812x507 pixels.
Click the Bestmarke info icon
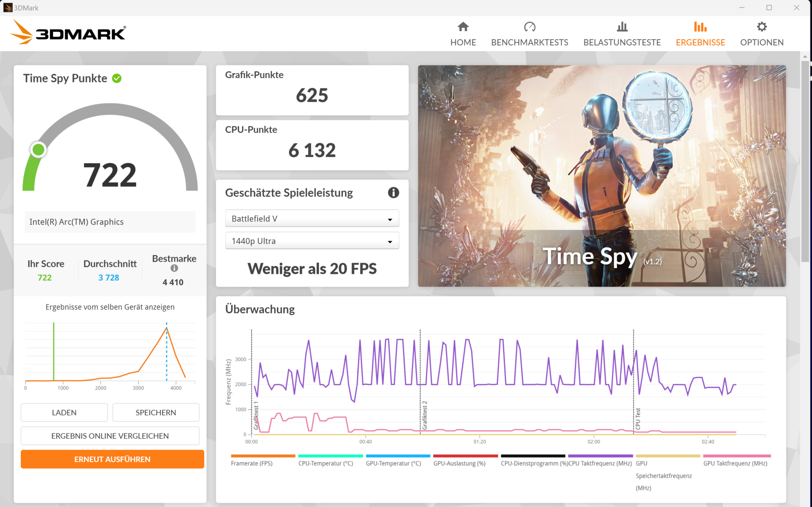tap(174, 268)
